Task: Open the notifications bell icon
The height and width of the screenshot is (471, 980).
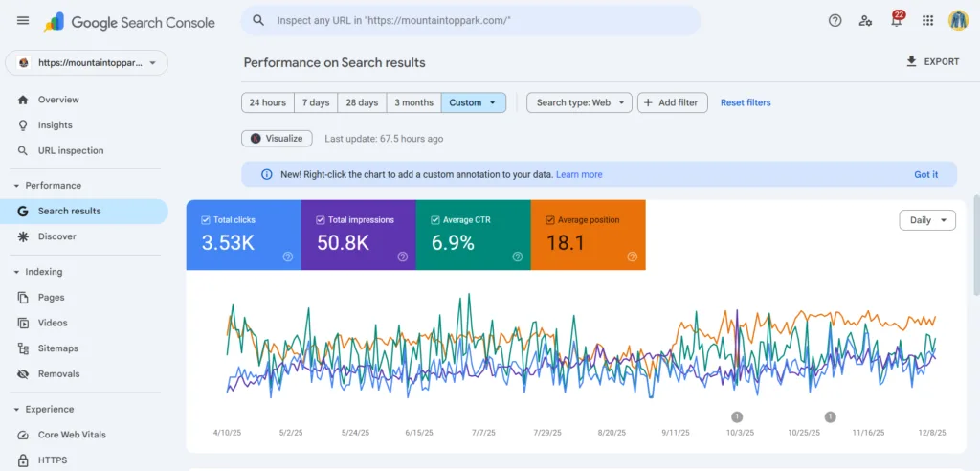Action: (x=897, y=21)
